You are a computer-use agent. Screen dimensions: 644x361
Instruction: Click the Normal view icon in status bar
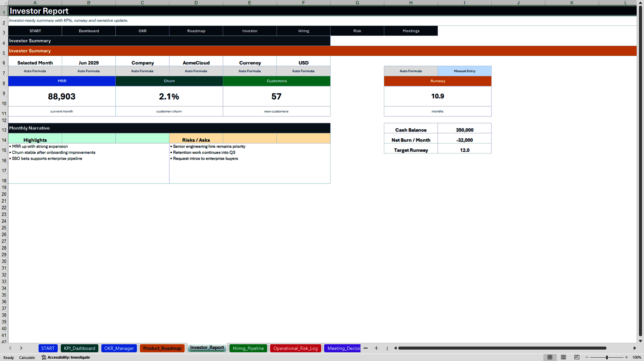click(550, 357)
